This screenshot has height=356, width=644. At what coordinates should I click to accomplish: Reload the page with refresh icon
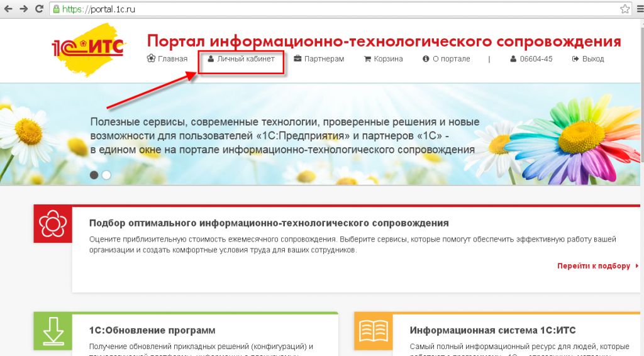[x=39, y=9]
